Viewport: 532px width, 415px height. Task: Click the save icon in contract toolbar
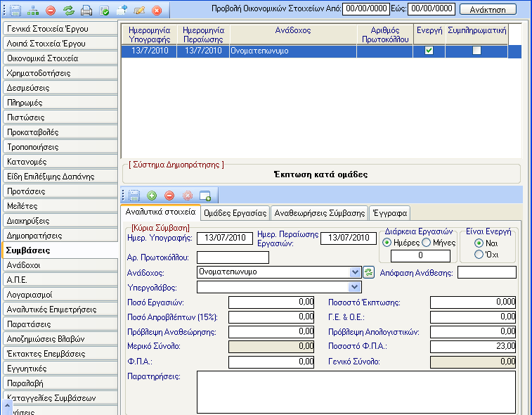tap(134, 196)
